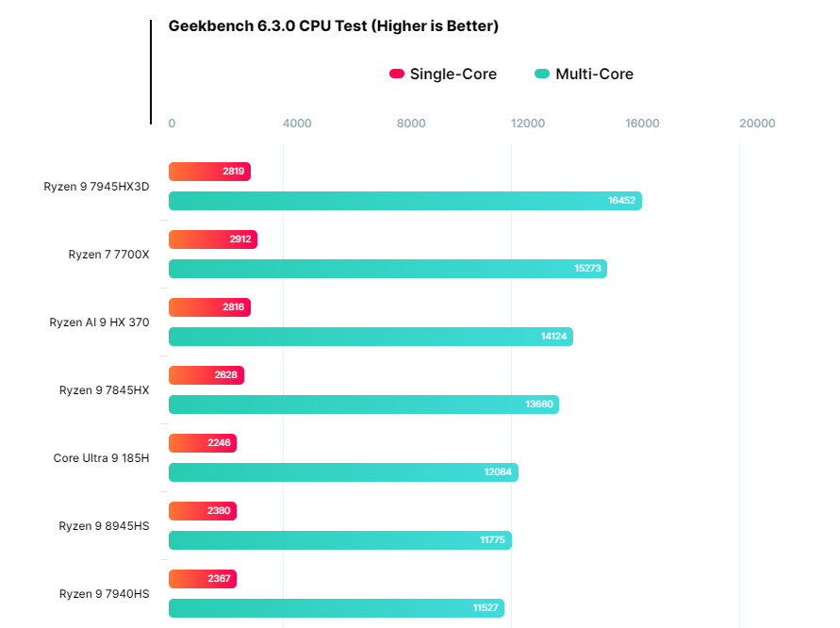
Task: Select the Ryzen AI 9 HX 370 multi-core bar
Action: click(371, 337)
